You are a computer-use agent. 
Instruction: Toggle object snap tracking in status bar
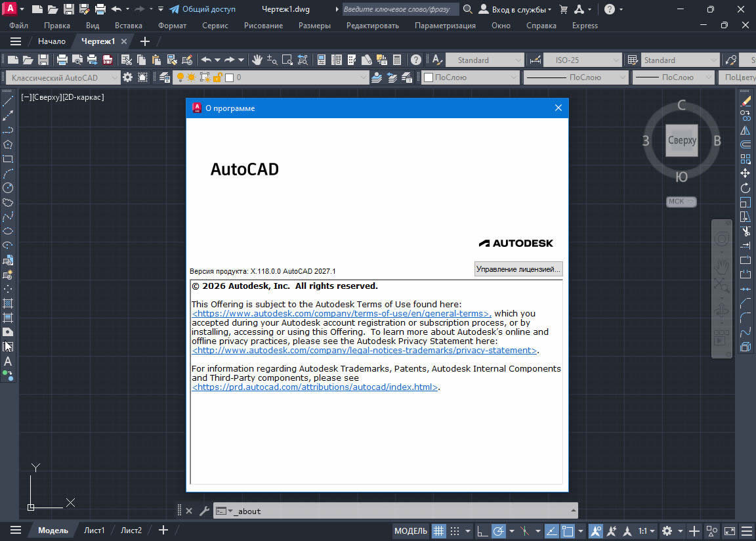click(551, 531)
